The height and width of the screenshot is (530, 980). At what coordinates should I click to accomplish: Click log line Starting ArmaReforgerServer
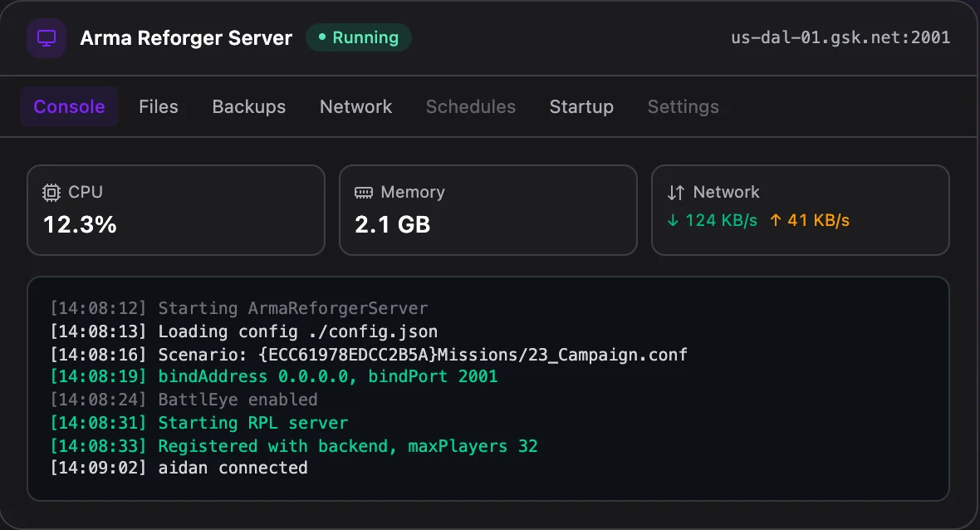[x=239, y=308]
